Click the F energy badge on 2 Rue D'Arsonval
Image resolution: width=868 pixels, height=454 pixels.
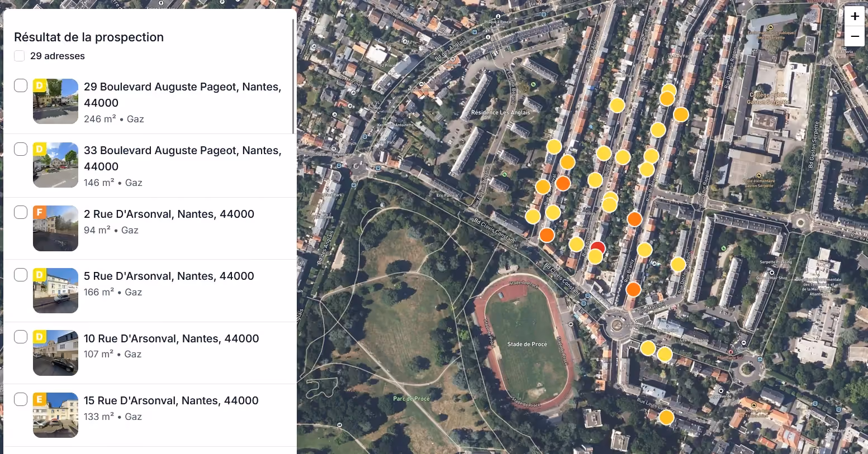click(39, 212)
